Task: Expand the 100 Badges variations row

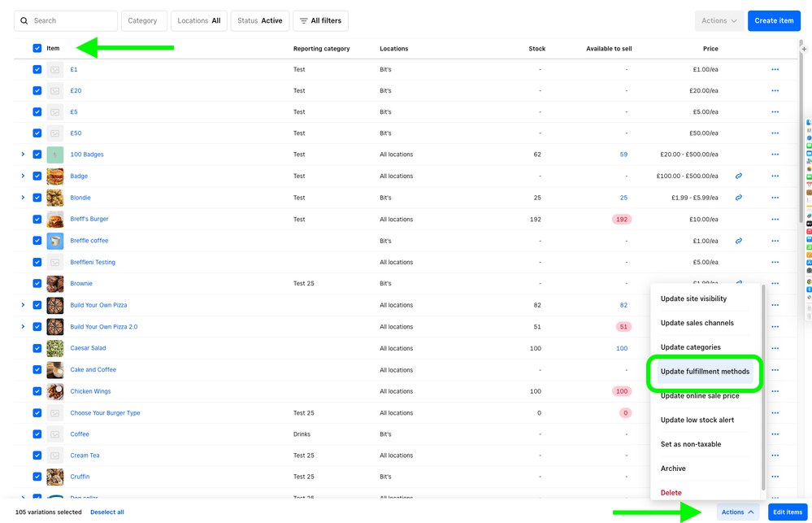Action: pyautogui.click(x=23, y=155)
